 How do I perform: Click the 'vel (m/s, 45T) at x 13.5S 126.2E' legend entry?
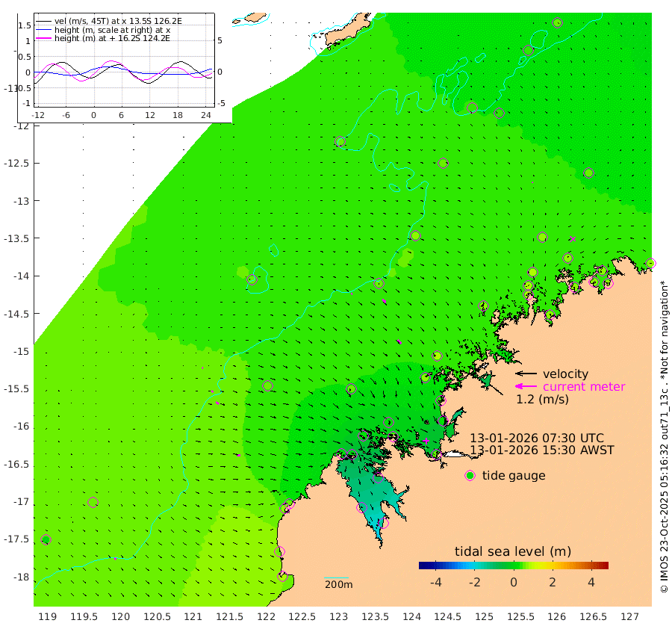(118, 21)
